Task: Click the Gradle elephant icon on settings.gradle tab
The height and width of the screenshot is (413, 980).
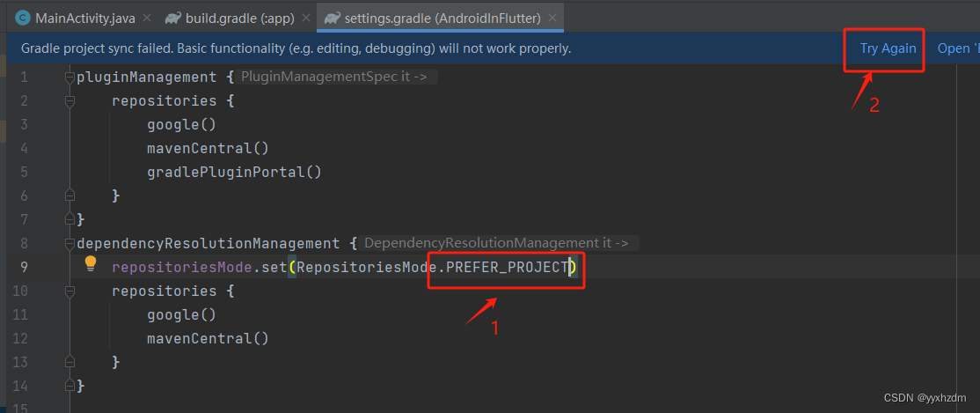Action: pyautogui.click(x=332, y=18)
